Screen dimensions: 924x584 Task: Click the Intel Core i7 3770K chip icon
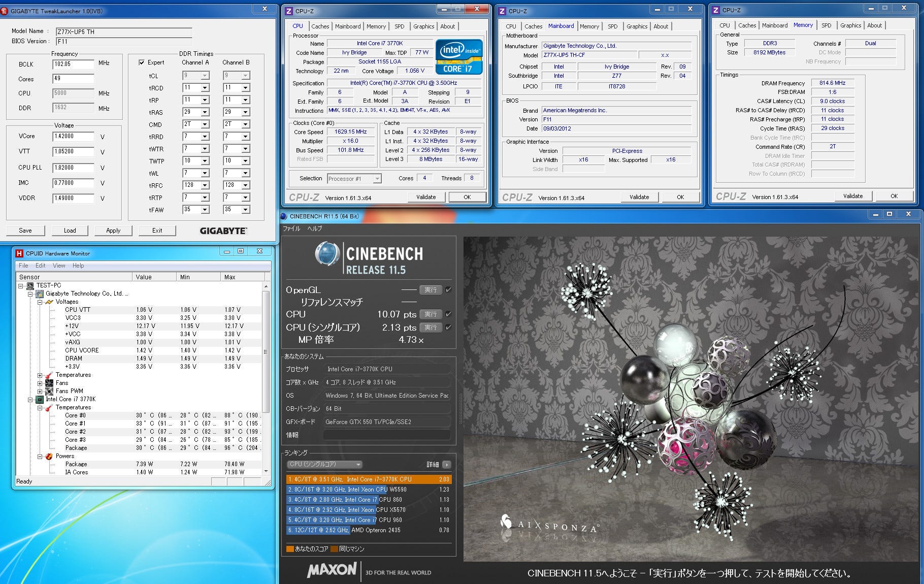pyautogui.click(x=40, y=399)
